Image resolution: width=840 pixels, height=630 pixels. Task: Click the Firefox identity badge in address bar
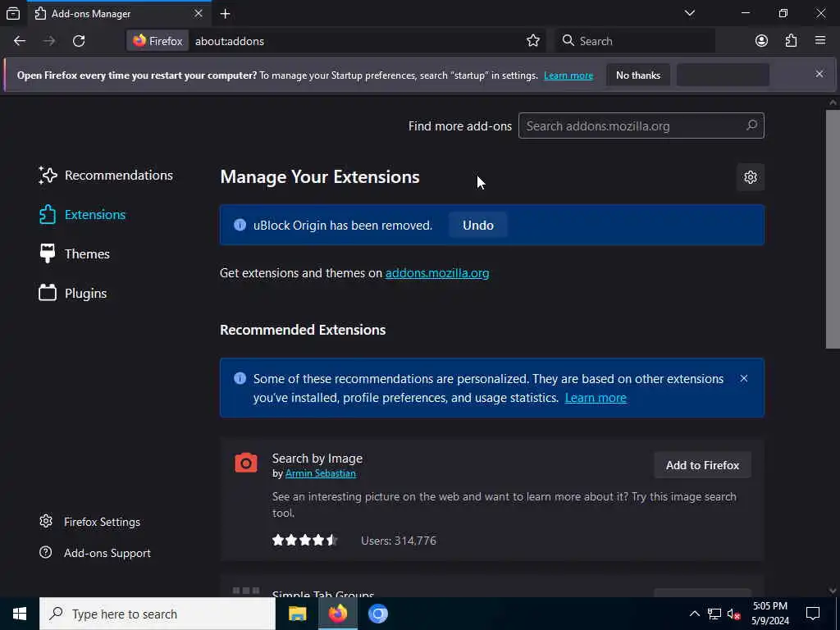(157, 41)
